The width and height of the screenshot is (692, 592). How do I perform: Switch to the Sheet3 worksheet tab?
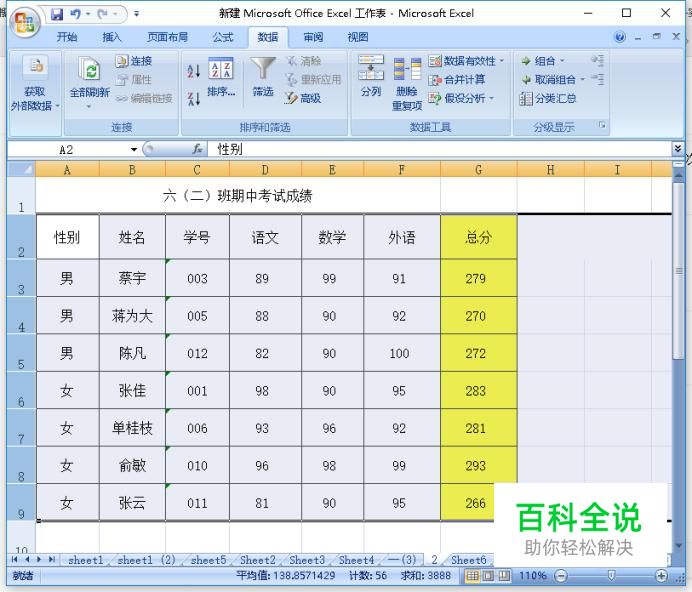click(307, 560)
